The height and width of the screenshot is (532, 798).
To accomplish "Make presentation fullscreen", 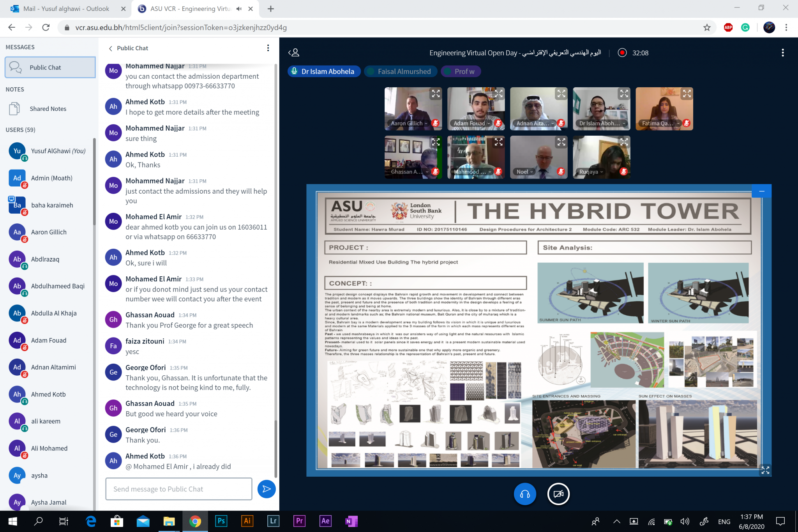I will (x=765, y=470).
